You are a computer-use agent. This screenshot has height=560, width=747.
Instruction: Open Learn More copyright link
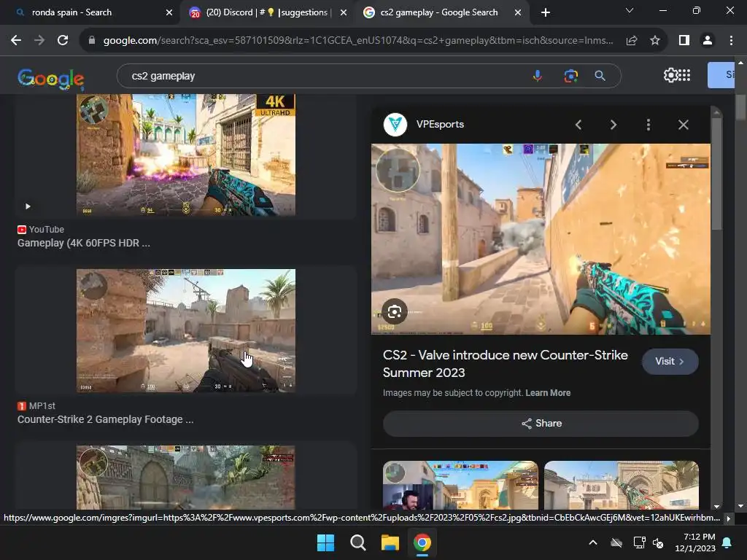548,393
